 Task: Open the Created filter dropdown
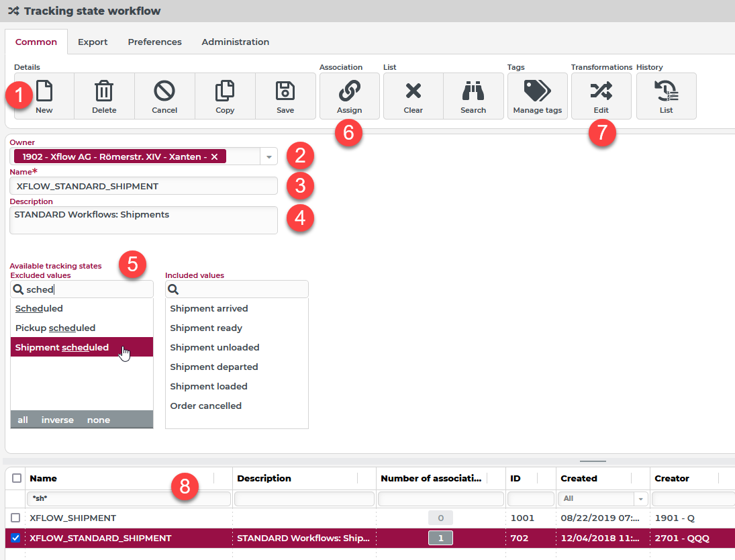click(640, 499)
